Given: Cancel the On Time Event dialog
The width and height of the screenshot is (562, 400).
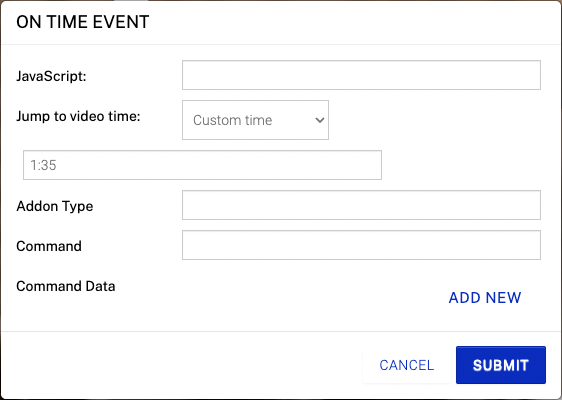Looking at the screenshot, I should pyautogui.click(x=407, y=365).
